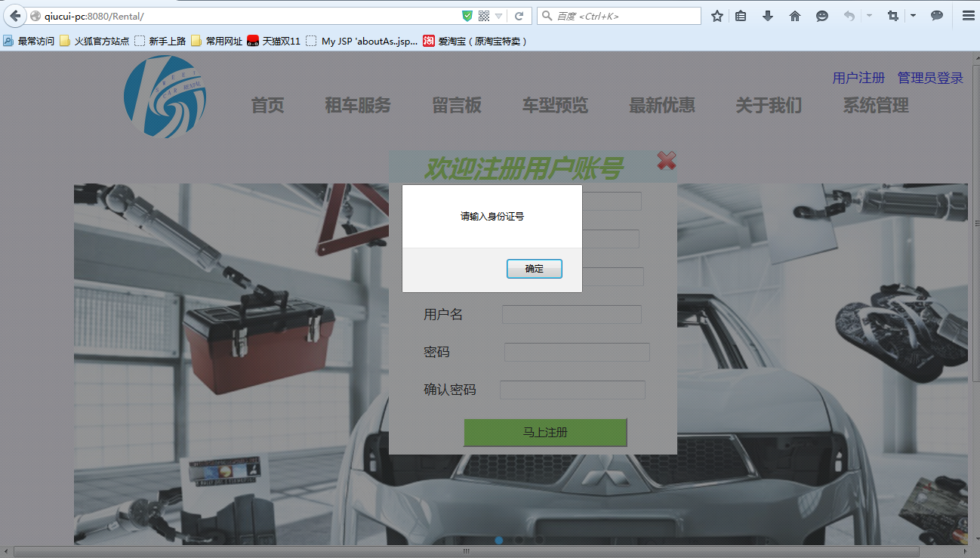
Task: Open the downloads arrow icon
Action: (768, 16)
